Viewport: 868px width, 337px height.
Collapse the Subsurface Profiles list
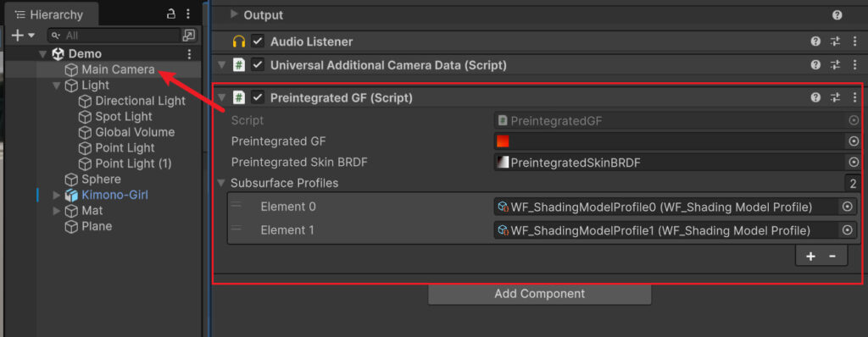[222, 183]
